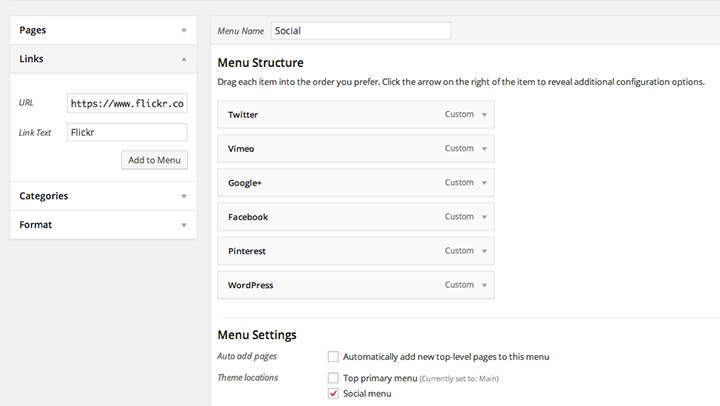Open the Categories panel heading
Viewport: 720px width, 406px height.
44,196
